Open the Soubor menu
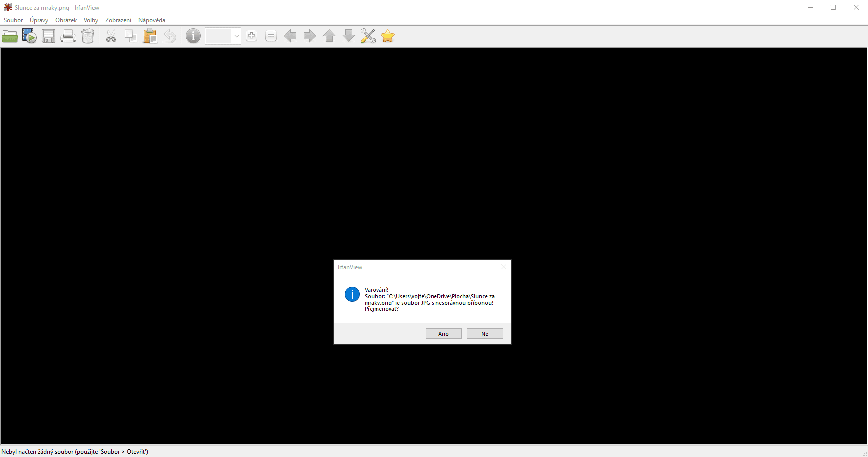Image resolution: width=868 pixels, height=457 pixels. pyautogui.click(x=13, y=20)
